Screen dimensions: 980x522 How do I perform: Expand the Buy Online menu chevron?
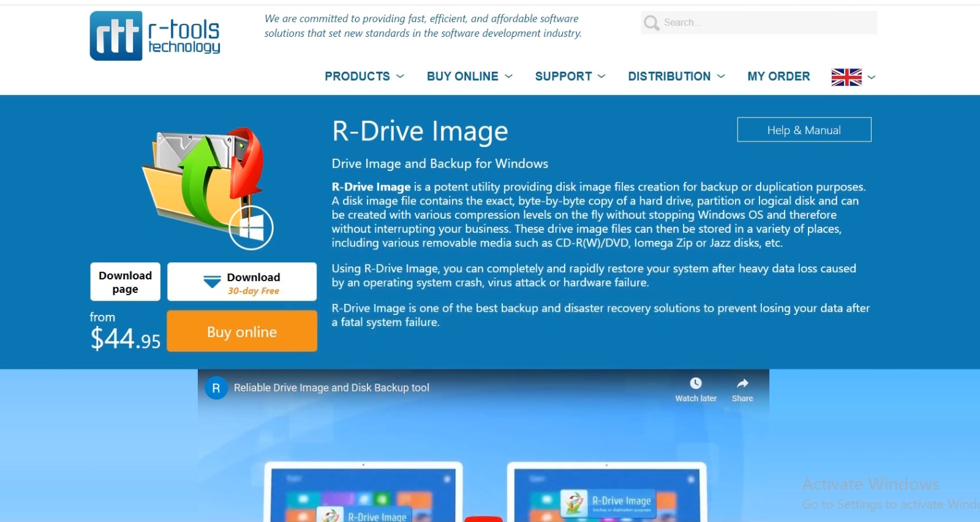click(x=509, y=77)
